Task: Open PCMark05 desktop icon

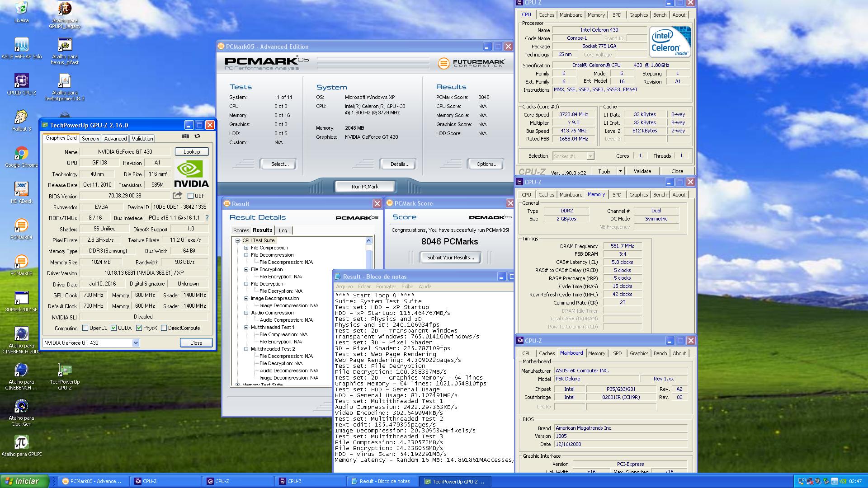Action: [21, 265]
